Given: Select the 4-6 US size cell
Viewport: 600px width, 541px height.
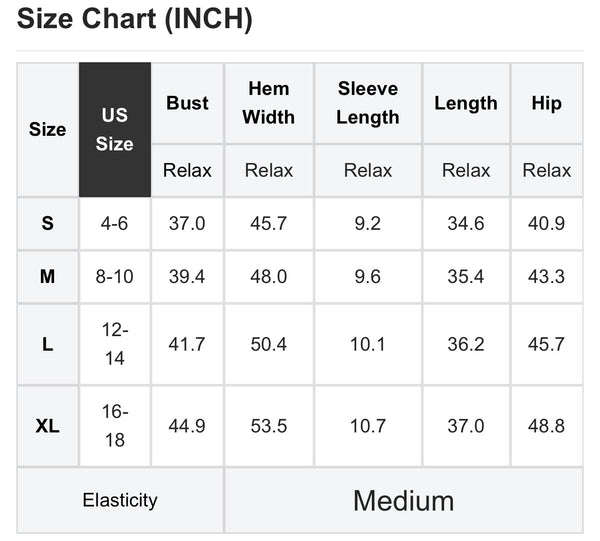Looking at the screenshot, I should (x=115, y=223).
